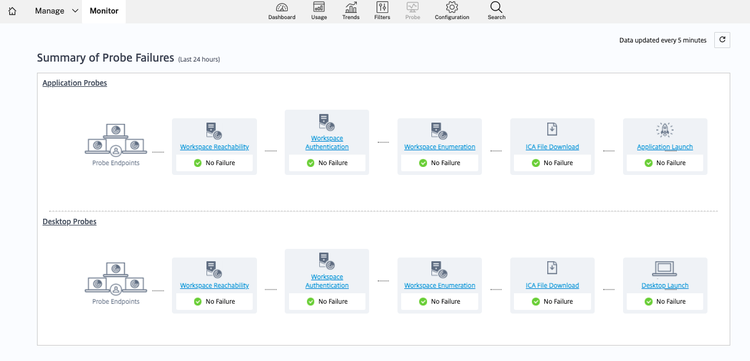This screenshot has width=750, height=361.
Task: Click the 'Data updated every 5 minutes' text
Action: 662,41
